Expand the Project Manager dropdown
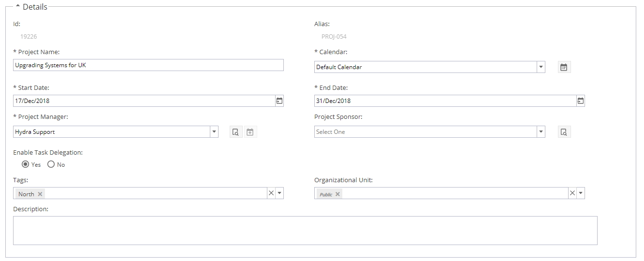Image resolution: width=644 pixels, height=261 pixels. (x=214, y=132)
